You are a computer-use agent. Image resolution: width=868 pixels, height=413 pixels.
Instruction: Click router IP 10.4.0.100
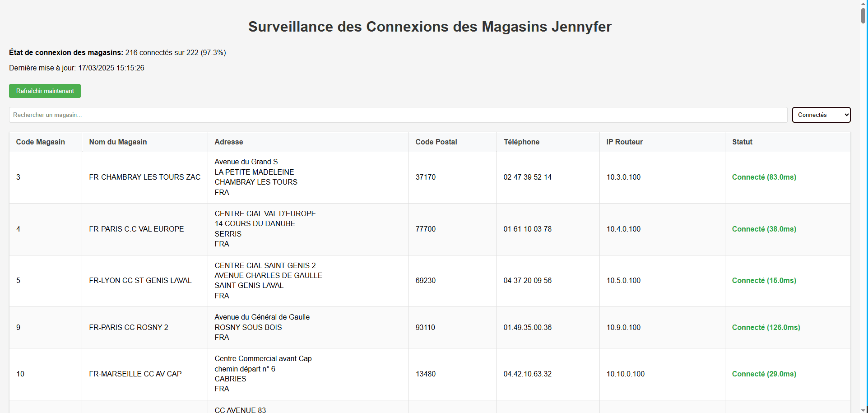[623, 229]
